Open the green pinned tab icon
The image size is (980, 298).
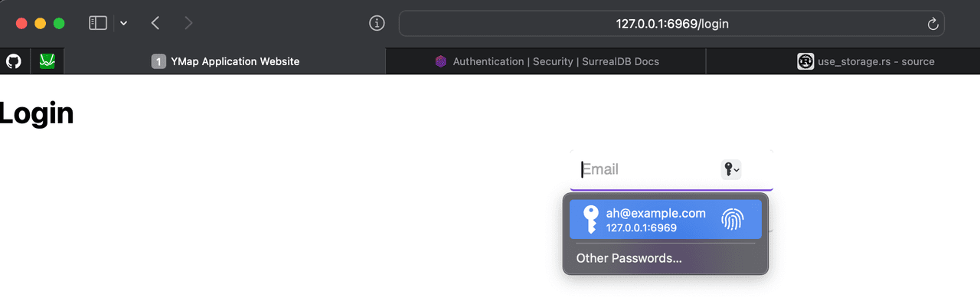(47, 61)
